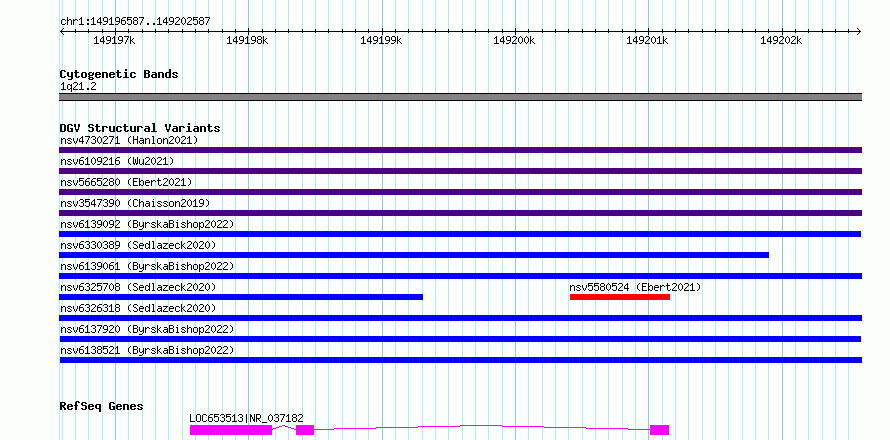Click the right arrowhead of the ruler

(858, 32)
